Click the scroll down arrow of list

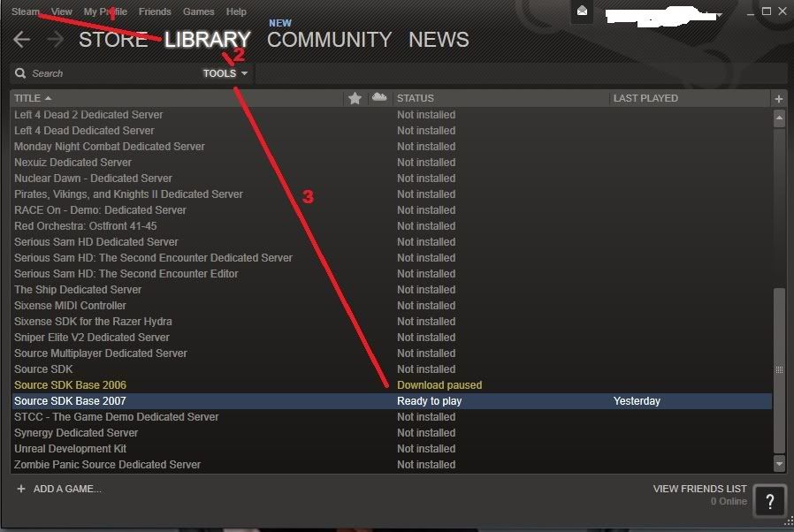(779, 463)
